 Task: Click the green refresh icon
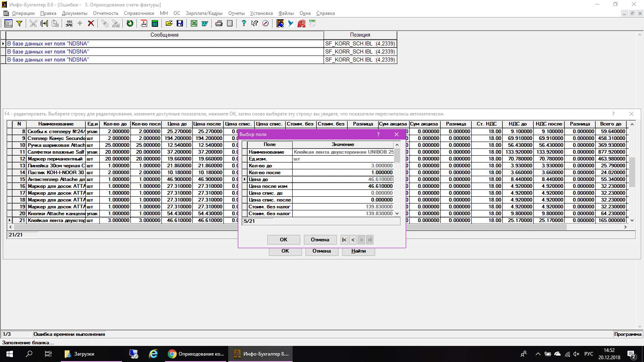[x=130, y=23]
